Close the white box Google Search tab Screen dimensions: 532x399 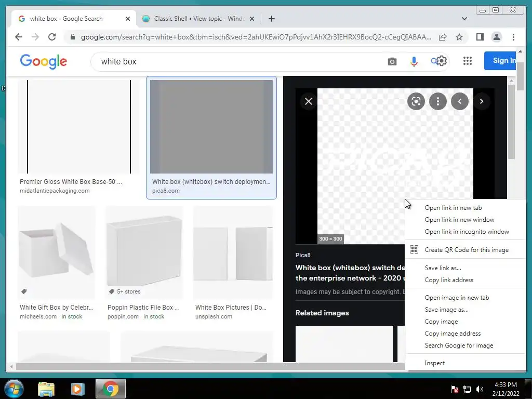[x=128, y=19]
